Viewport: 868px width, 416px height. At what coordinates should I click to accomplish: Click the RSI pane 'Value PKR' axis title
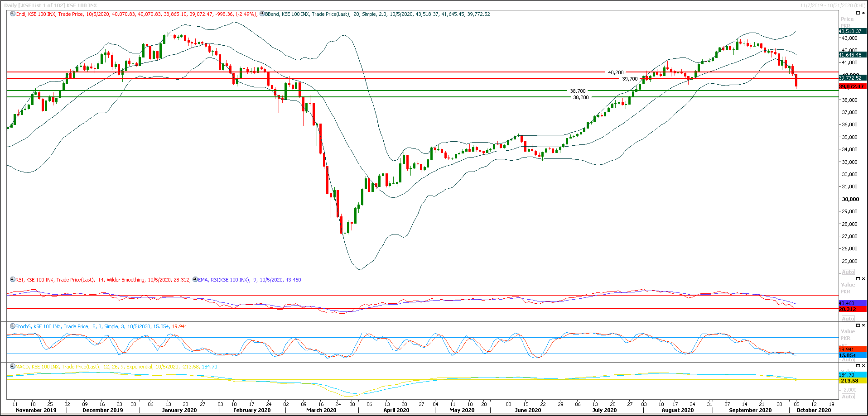click(x=848, y=288)
